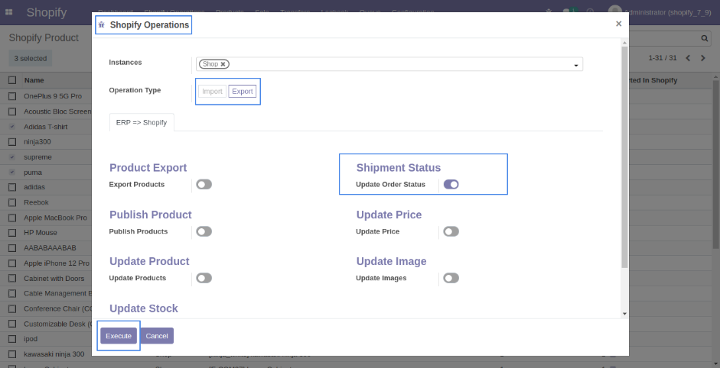Check the ninja300 row checkbox

tap(12, 142)
